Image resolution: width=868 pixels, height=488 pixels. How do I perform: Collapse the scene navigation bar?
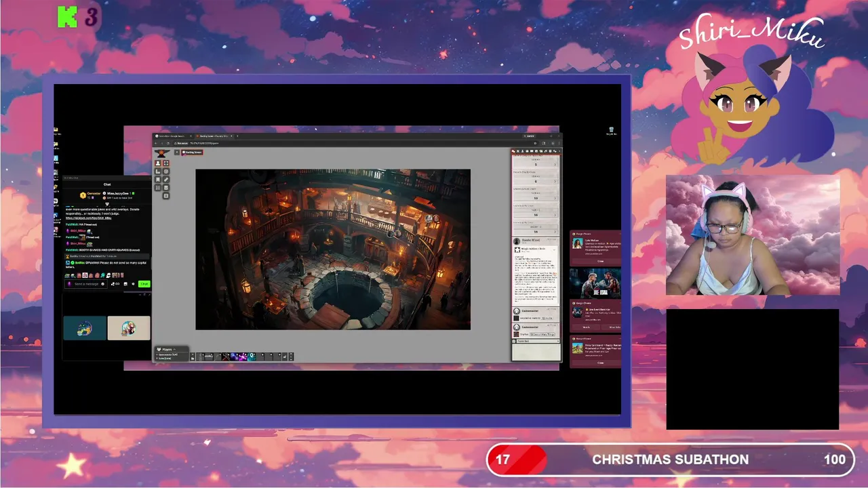177,152
